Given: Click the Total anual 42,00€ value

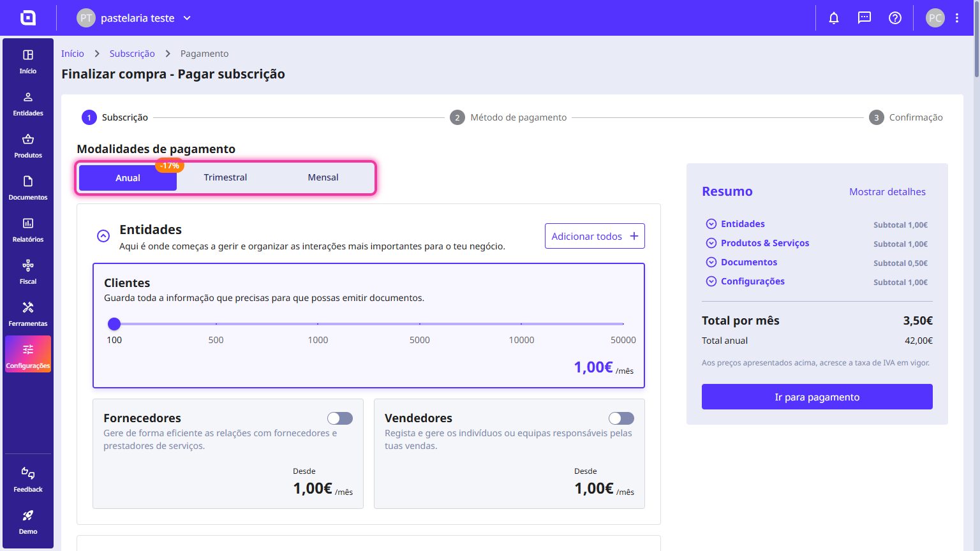Looking at the screenshot, I should (x=919, y=341).
